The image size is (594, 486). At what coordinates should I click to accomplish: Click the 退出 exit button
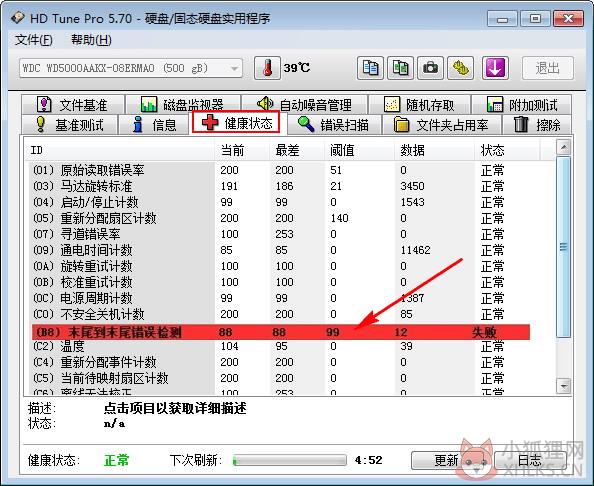pos(548,68)
